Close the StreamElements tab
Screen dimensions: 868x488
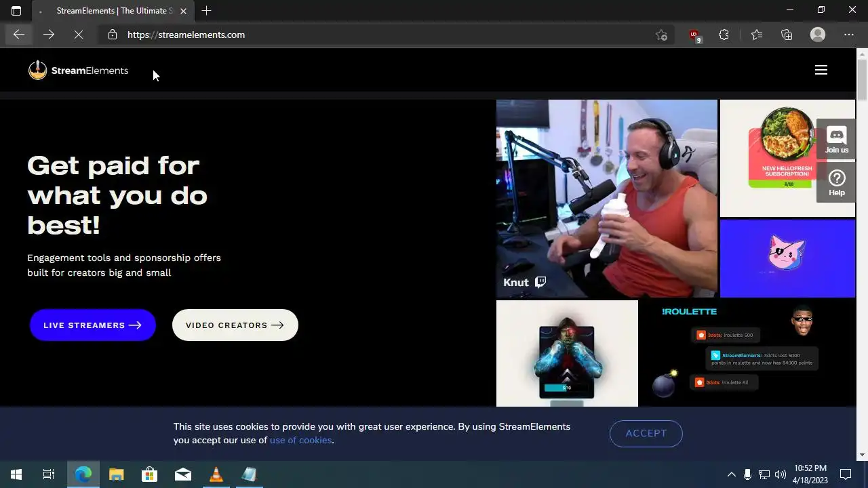183,11
